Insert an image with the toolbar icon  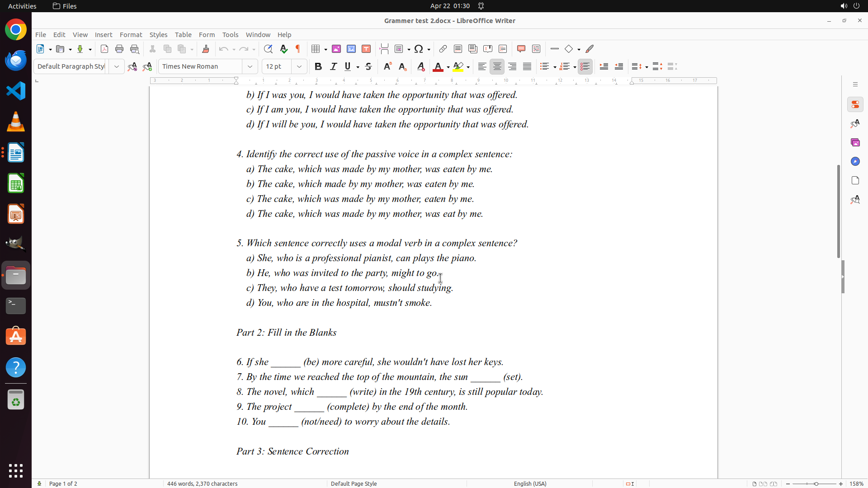tap(336, 49)
